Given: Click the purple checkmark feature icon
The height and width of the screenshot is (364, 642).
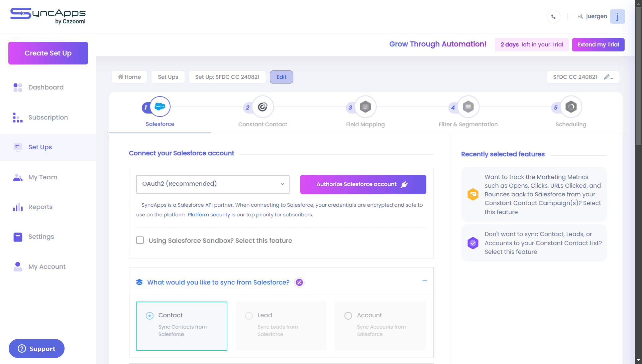Looking at the screenshot, I should coord(473,243).
